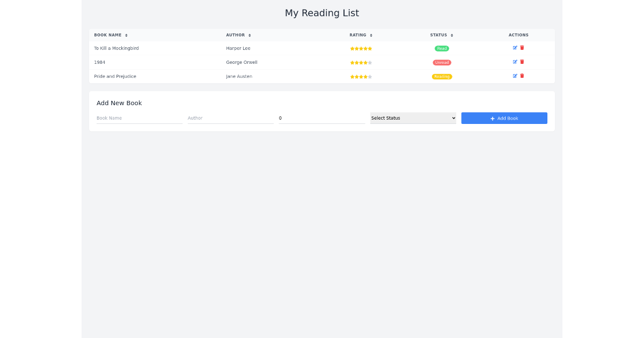Click the edit icon for To Kill a Mockingbird
Viewport: 644px width, 338px height.
pos(515,48)
